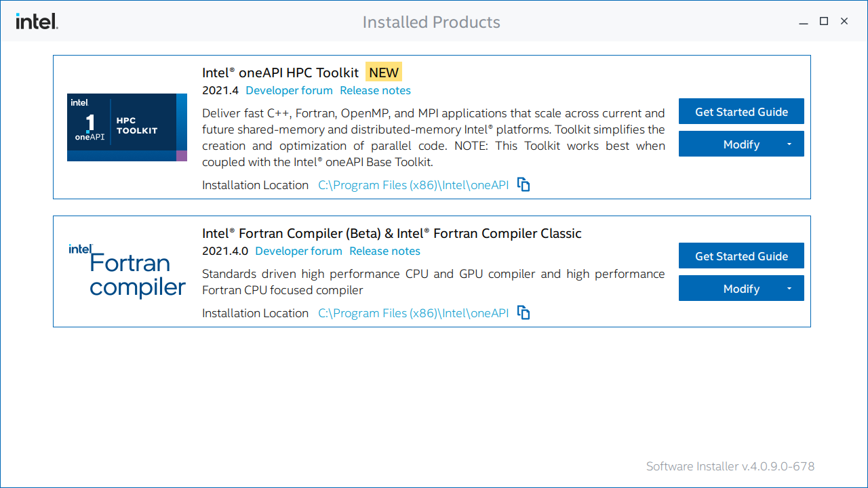Copy the Fortran Compiler installation path

click(x=523, y=312)
